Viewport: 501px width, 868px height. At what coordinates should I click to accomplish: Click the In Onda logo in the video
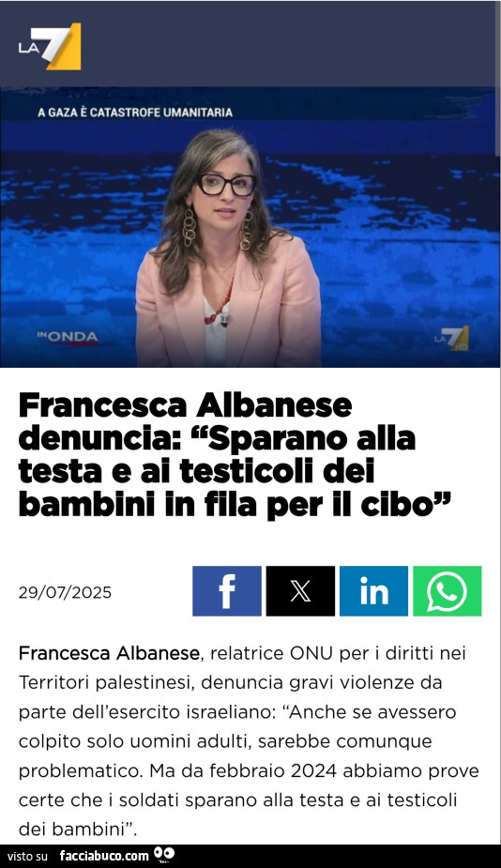pos(68,338)
